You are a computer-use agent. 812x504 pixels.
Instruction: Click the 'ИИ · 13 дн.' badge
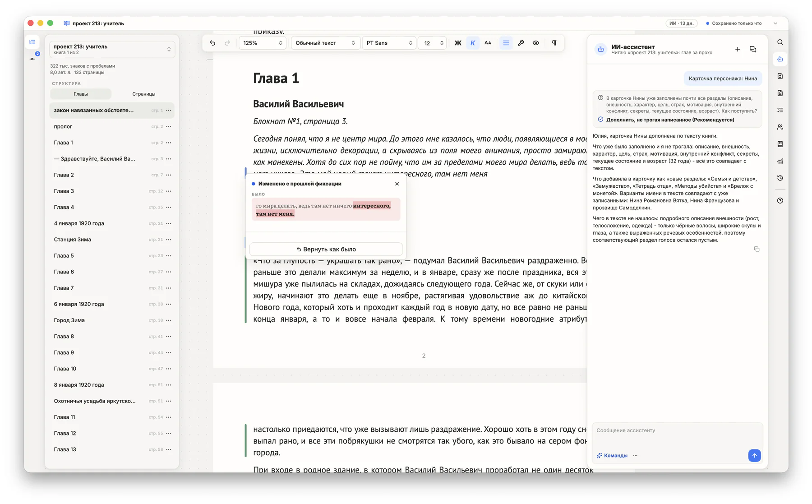[681, 23]
